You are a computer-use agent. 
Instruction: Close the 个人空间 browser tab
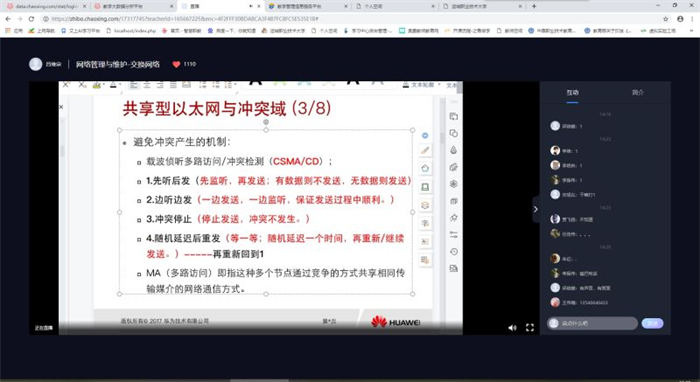[x=433, y=6]
